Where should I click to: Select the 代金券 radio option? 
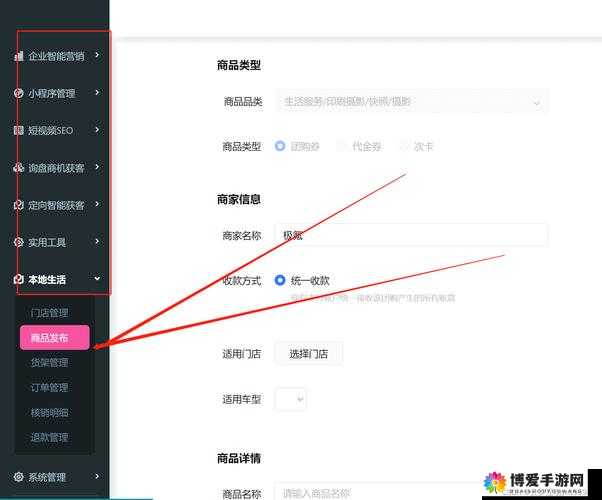[342, 146]
